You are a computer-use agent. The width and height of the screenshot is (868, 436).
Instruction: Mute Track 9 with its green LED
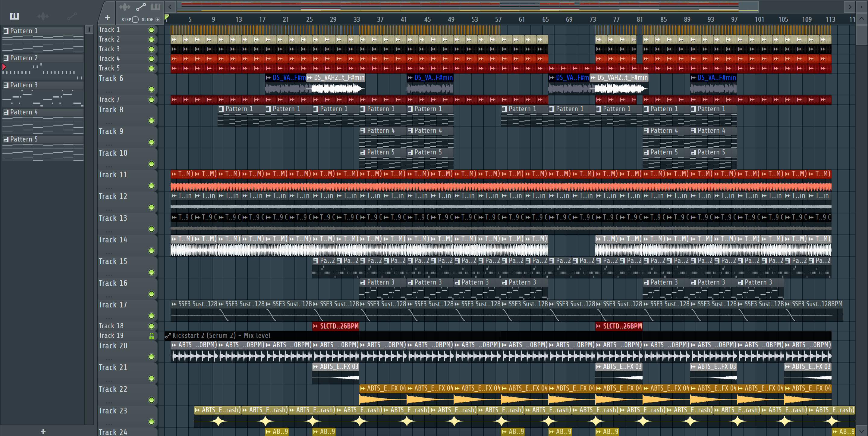152,142
